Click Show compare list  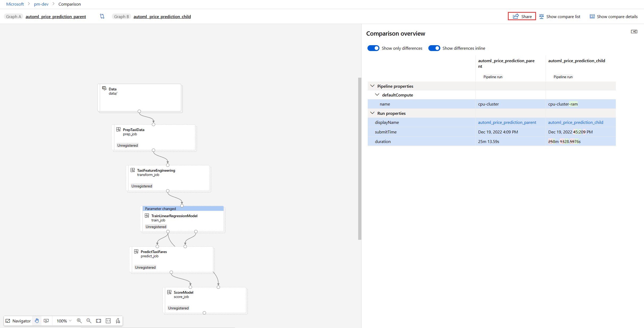pos(560,16)
